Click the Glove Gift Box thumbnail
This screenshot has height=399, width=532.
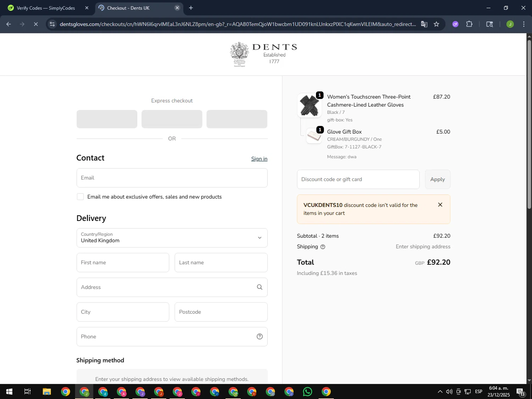click(x=314, y=136)
